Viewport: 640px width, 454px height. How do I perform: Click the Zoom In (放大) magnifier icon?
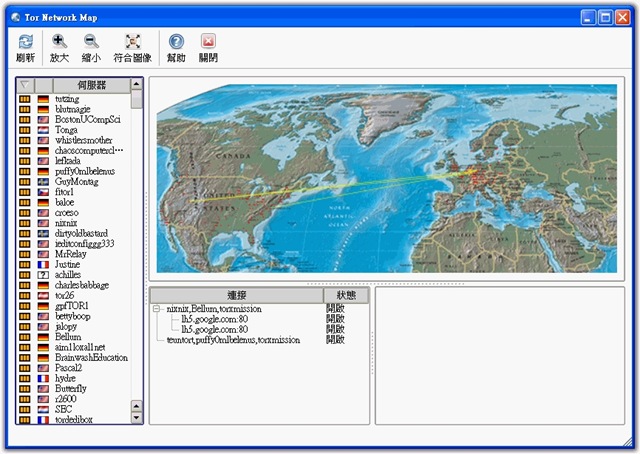[x=59, y=42]
